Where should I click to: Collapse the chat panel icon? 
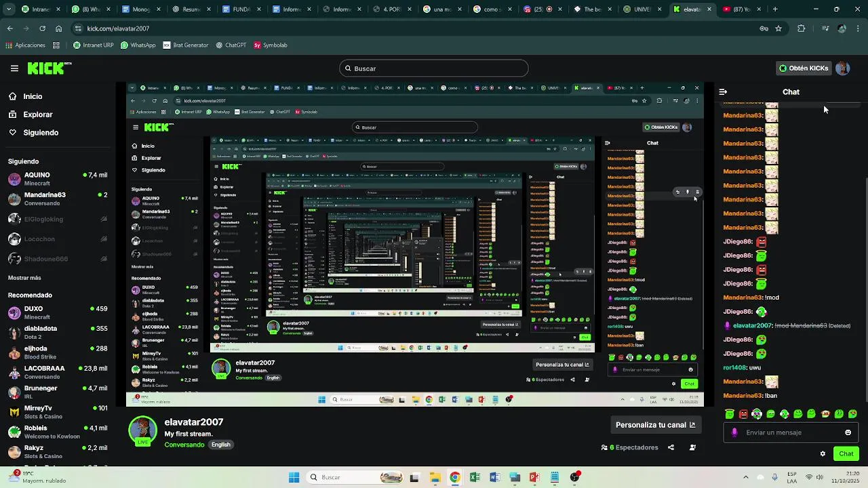coord(723,91)
